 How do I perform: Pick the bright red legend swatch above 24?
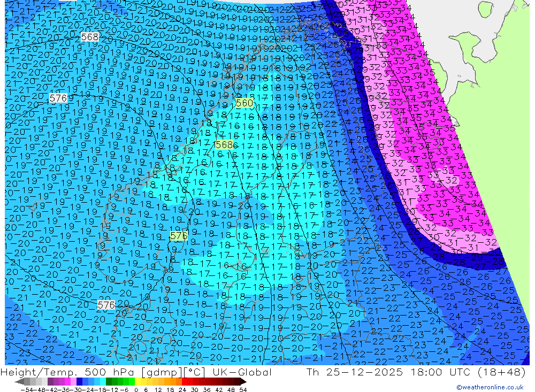tap(185, 381)
